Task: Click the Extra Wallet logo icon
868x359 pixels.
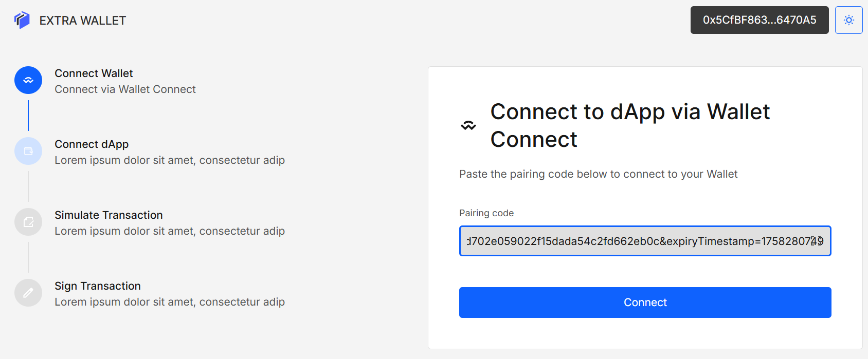Action: pyautogui.click(x=22, y=20)
